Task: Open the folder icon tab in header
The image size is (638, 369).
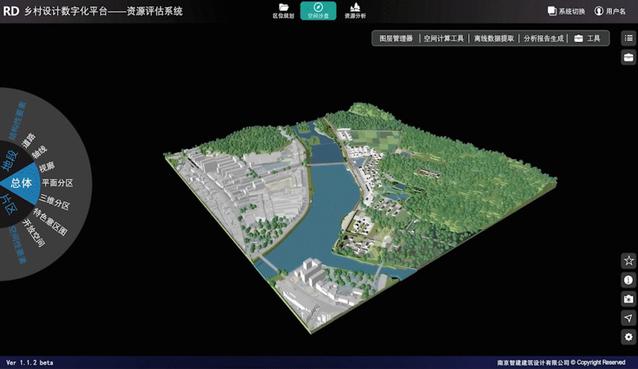Action: coord(284,11)
